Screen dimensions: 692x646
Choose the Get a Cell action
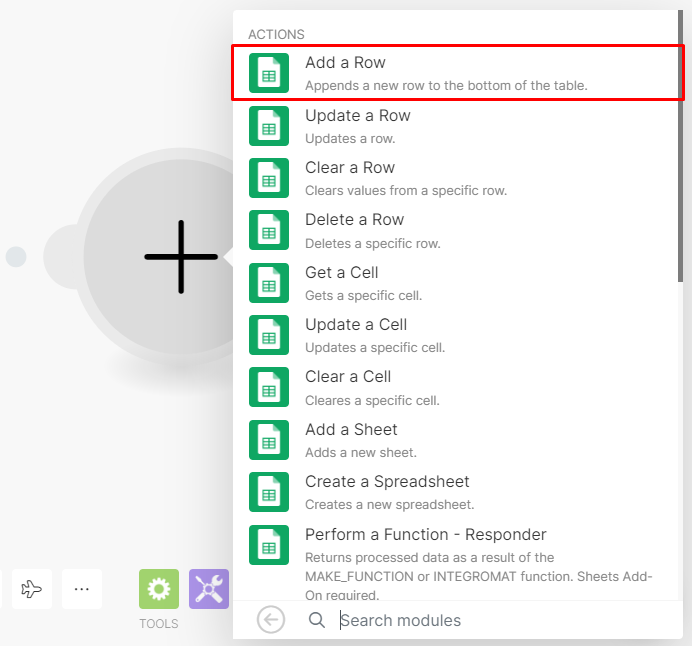tap(458, 283)
